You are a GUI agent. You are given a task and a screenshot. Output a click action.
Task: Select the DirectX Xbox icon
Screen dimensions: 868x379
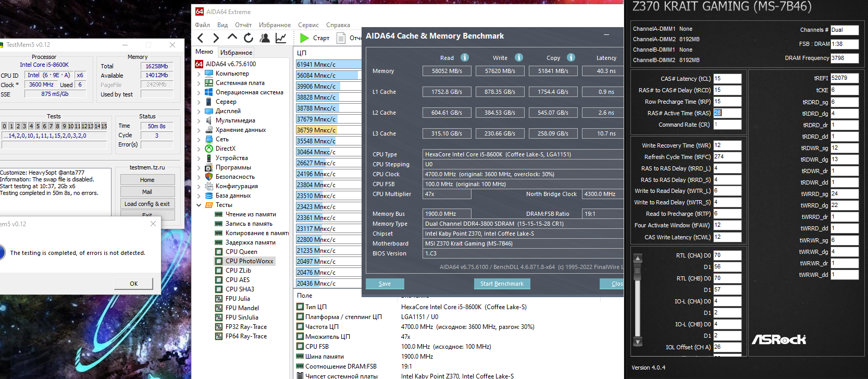(x=209, y=149)
